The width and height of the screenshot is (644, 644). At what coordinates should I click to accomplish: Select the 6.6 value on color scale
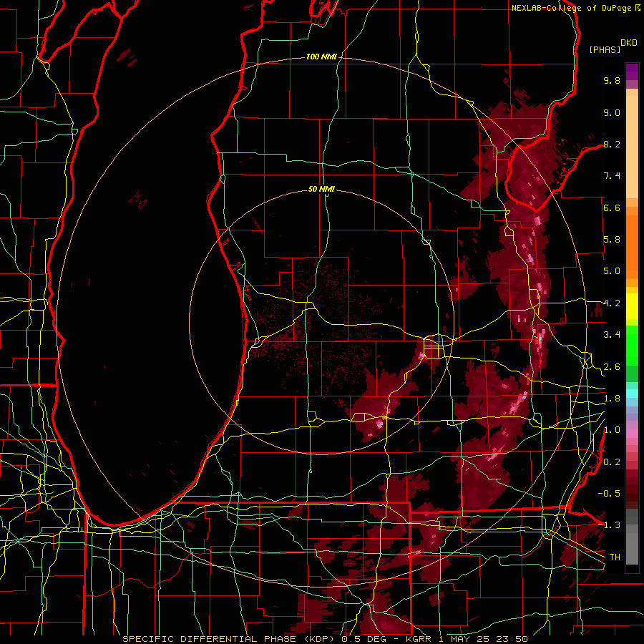[x=612, y=208]
